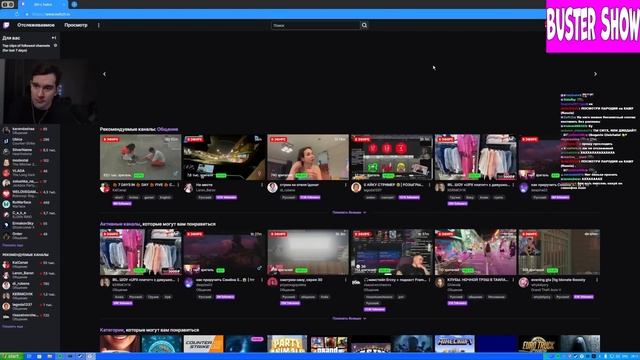Open Laron_Baron in recommended sidebar channels
Screen dimensions: 640x360
pyautogui.click(x=29, y=275)
